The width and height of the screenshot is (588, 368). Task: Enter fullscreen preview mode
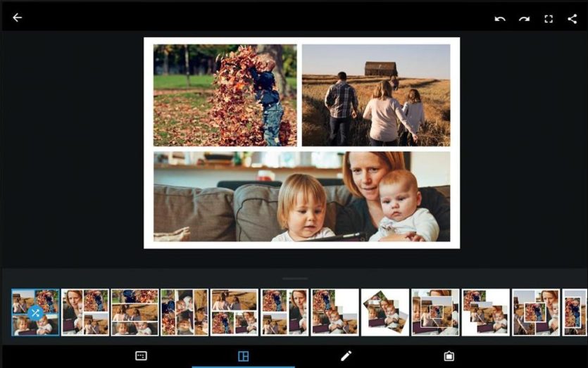549,19
